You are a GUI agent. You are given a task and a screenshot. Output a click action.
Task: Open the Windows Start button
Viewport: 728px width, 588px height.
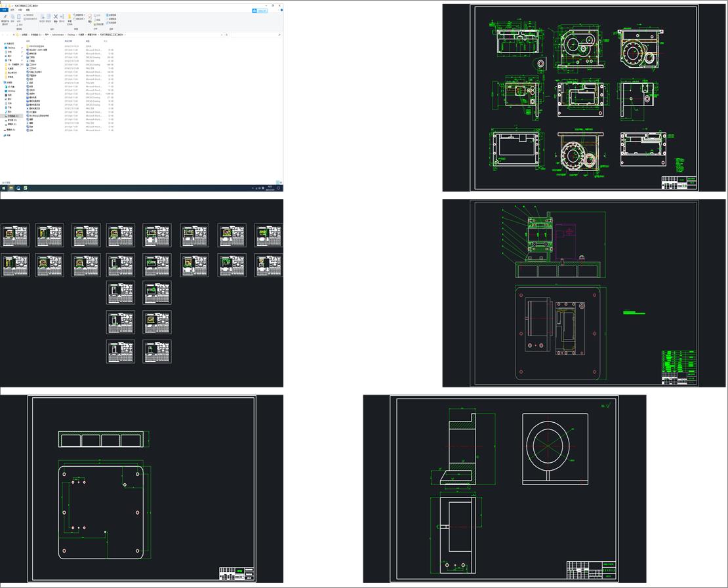(4, 188)
